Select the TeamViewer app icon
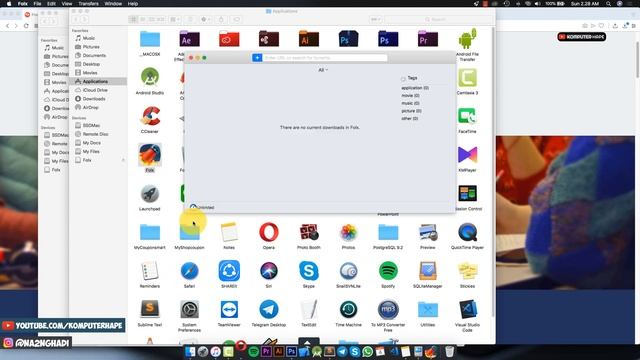 pos(229,309)
